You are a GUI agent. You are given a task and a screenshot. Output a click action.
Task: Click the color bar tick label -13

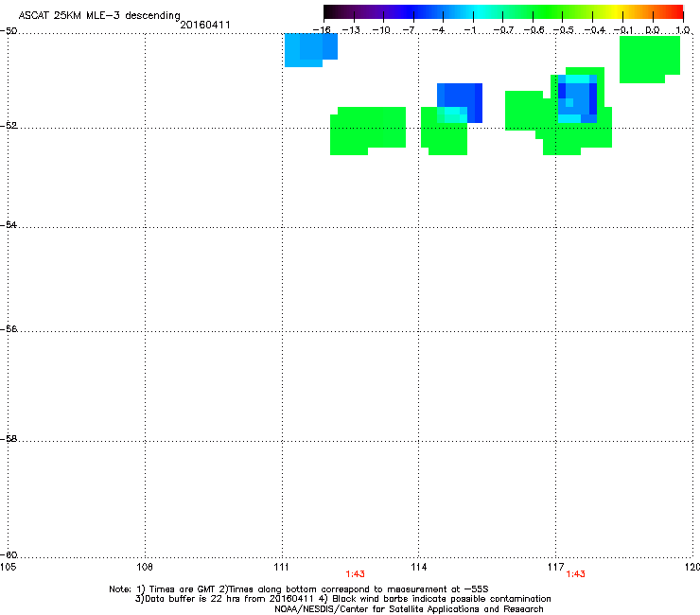(351, 30)
